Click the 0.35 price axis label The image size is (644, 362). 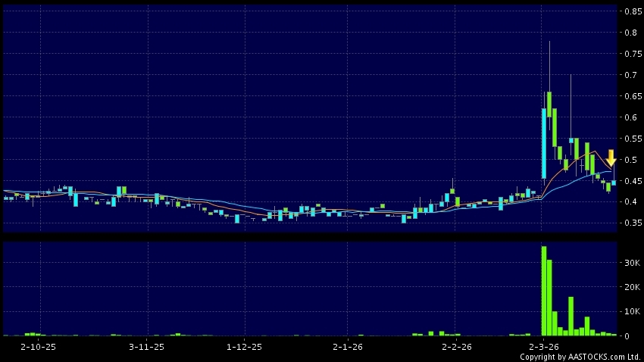(630, 223)
